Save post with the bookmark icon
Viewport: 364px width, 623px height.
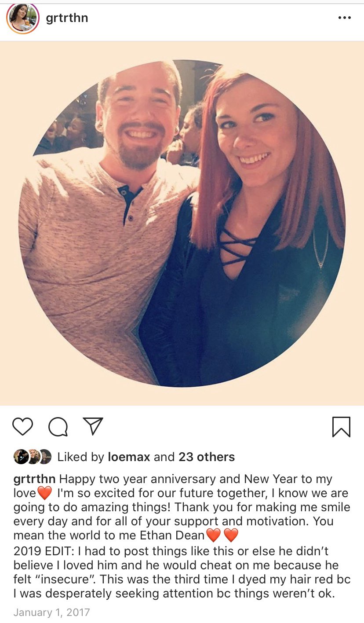[x=341, y=427]
